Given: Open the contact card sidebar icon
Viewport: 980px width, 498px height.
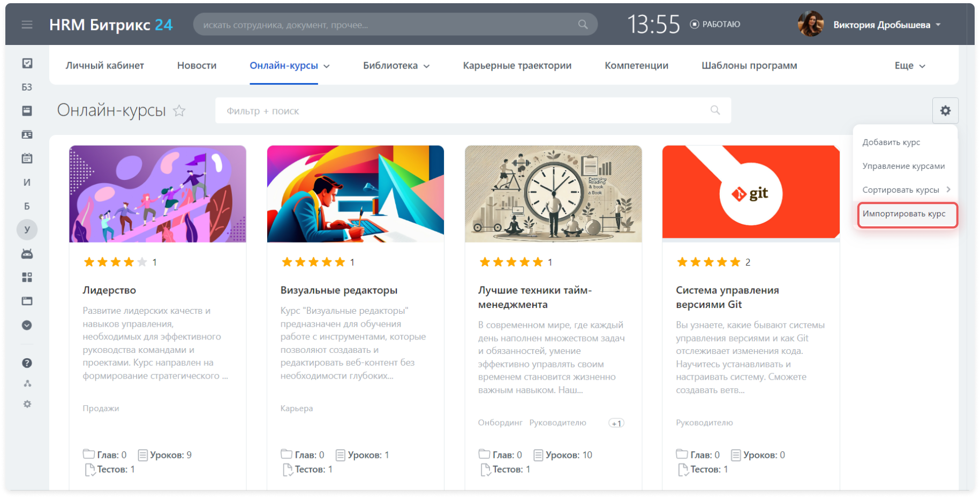Looking at the screenshot, I should pyautogui.click(x=27, y=134).
